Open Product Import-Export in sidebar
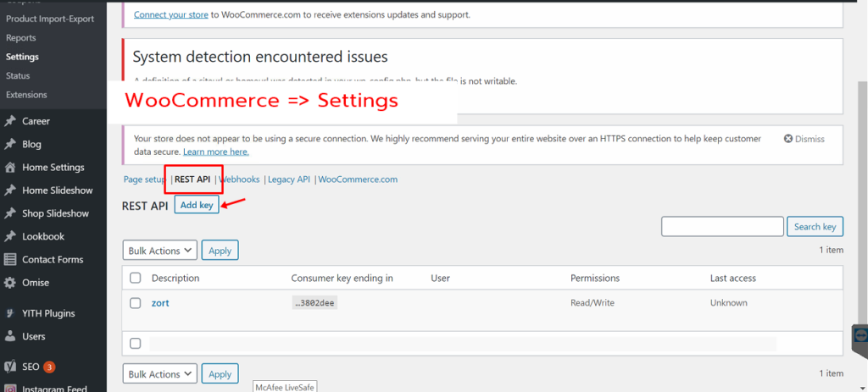The width and height of the screenshot is (868, 392). point(50,19)
